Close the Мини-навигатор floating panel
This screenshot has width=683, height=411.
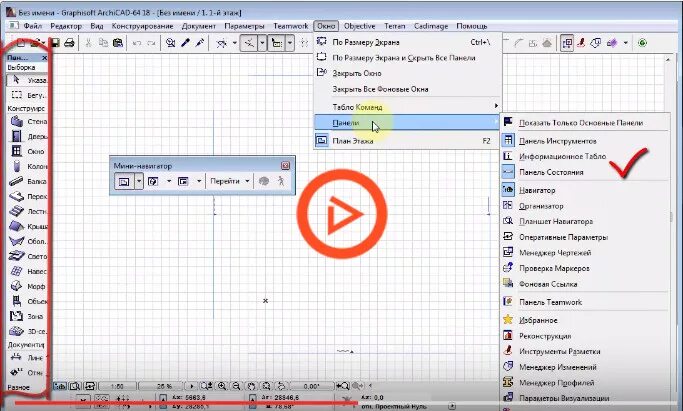click(285, 165)
